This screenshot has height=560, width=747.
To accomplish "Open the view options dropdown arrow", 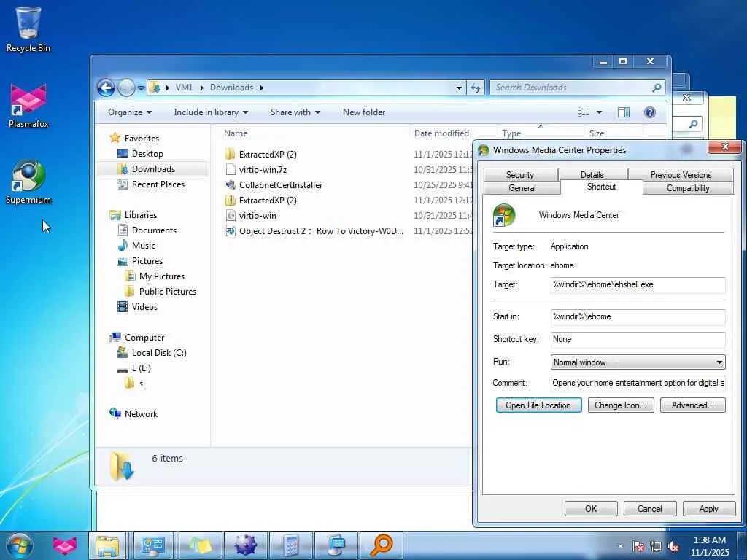I will coord(600,112).
